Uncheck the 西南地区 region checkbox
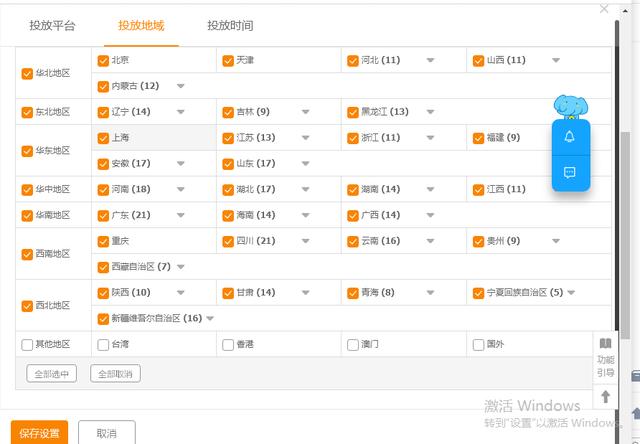 27,254
